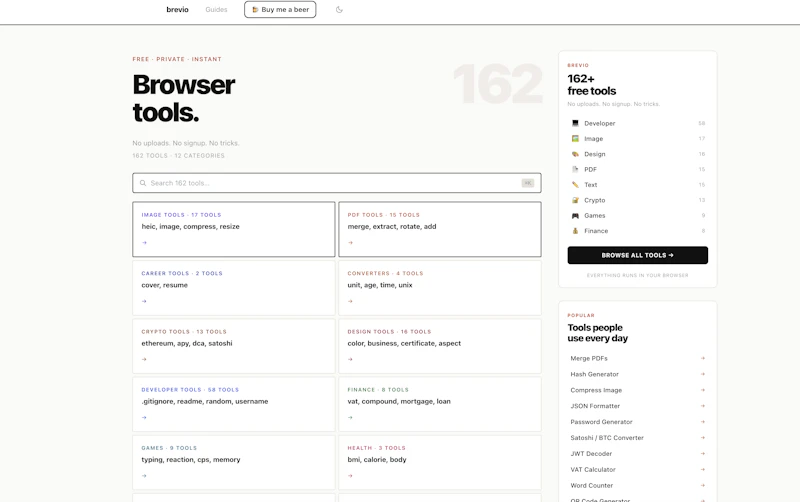Viewport: 800px width, 502px height.
Task: Open Word Counter popular tool
Action: [x=638, y=485]
